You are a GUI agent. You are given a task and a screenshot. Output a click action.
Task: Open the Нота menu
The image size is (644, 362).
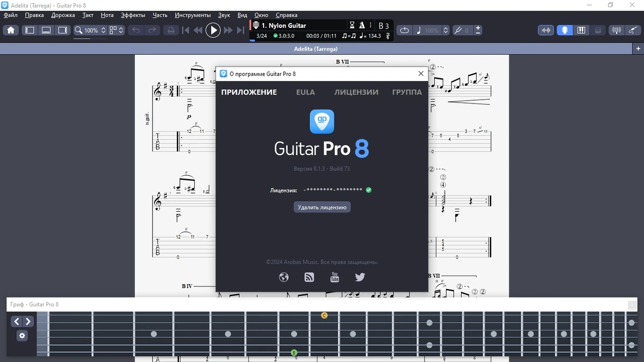click(x=107, y=15)
